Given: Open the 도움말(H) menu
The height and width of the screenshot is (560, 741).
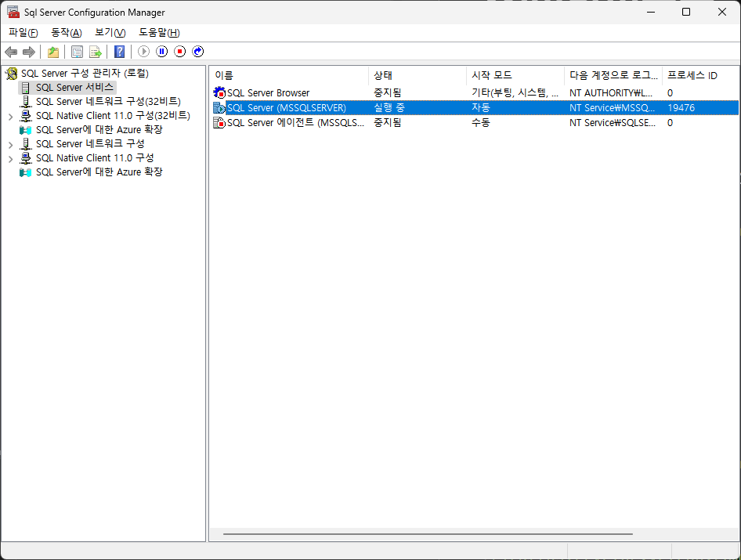Looking at the screenshot, I should tap(159, 33).
